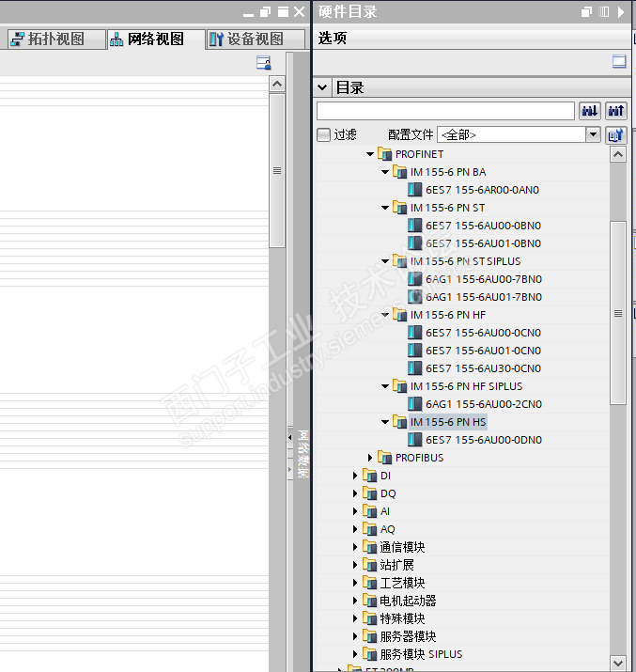Click the 6AG1 155-6AU00-2CN0 module icon

[414, 404]
